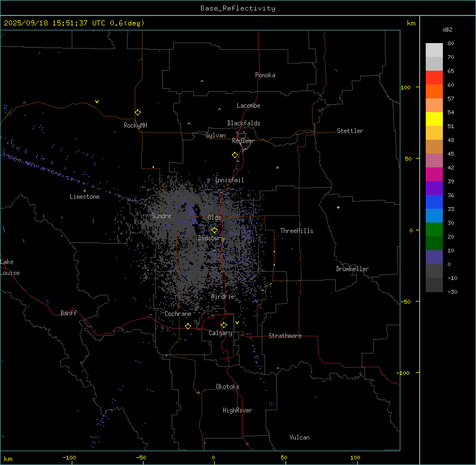
Task: Click the Banff label on the map
Action: (68, 313)
